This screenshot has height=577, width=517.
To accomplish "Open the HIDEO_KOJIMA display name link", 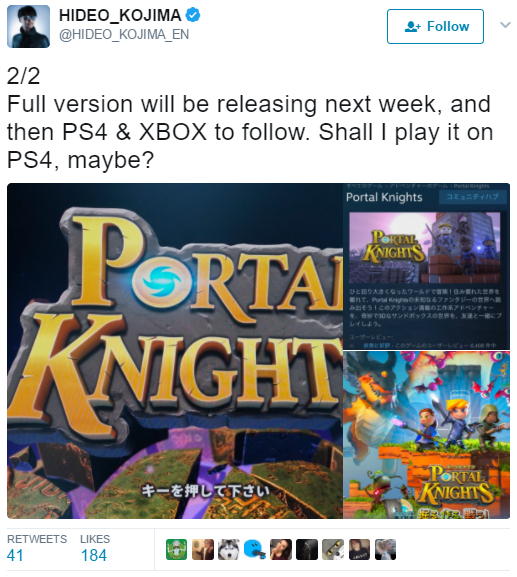I will pos(120,15).
